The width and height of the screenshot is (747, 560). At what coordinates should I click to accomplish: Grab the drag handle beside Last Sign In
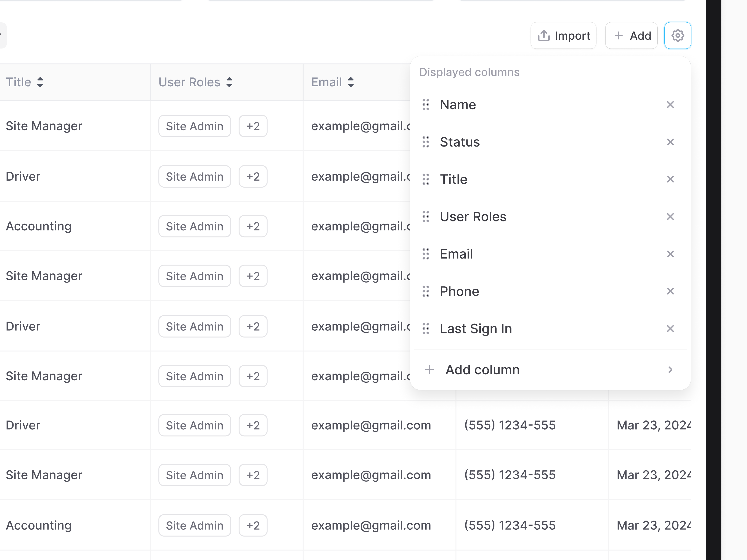426,329
